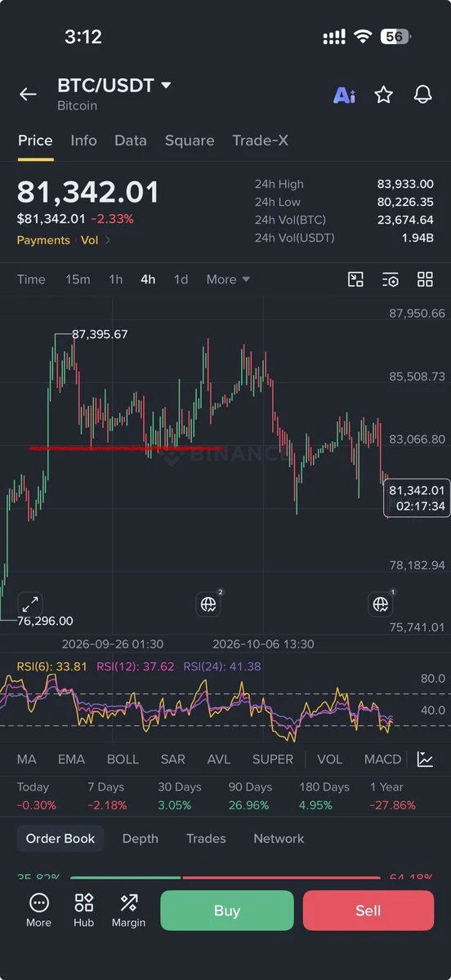Select the 15m chart interval
This screenshot has height=980, width=451.
(78, 279)
